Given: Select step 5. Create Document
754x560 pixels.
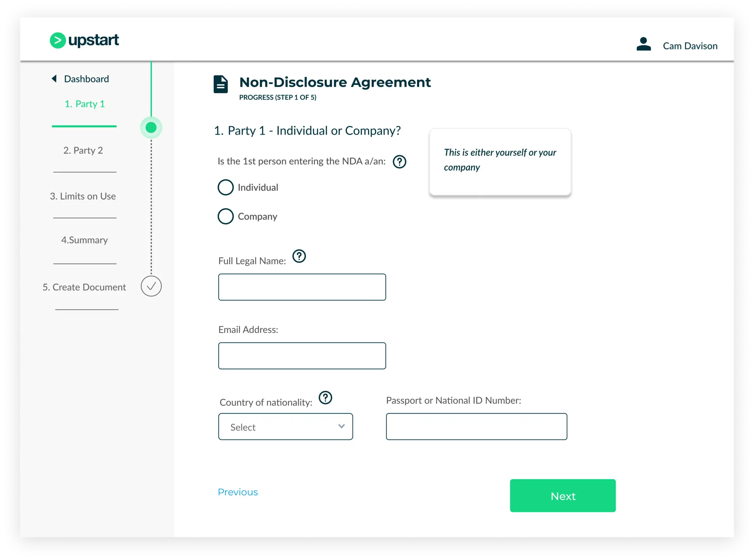Looking at the screenshot, I should click(x=84, y=287).
